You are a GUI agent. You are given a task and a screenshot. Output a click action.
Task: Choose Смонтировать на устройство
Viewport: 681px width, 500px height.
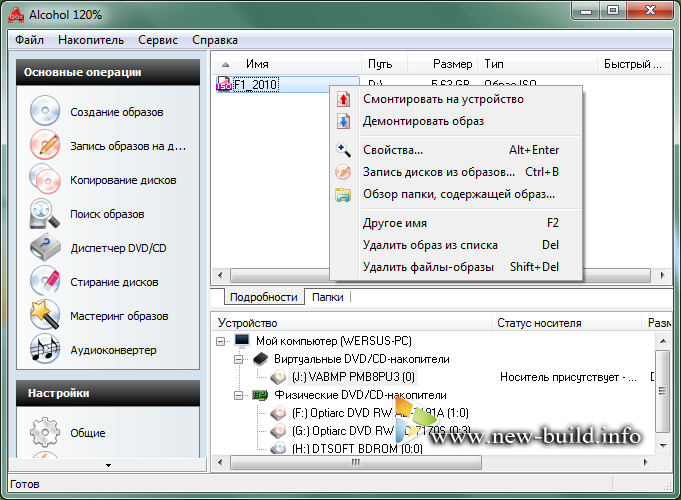click(456, 99)
